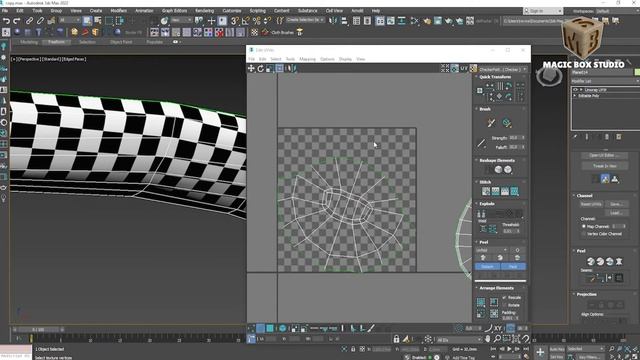Toggle the Unwrap UVW modifier eye icon
The height and width of the screenshot is (360, 640).
coord(576,89)
